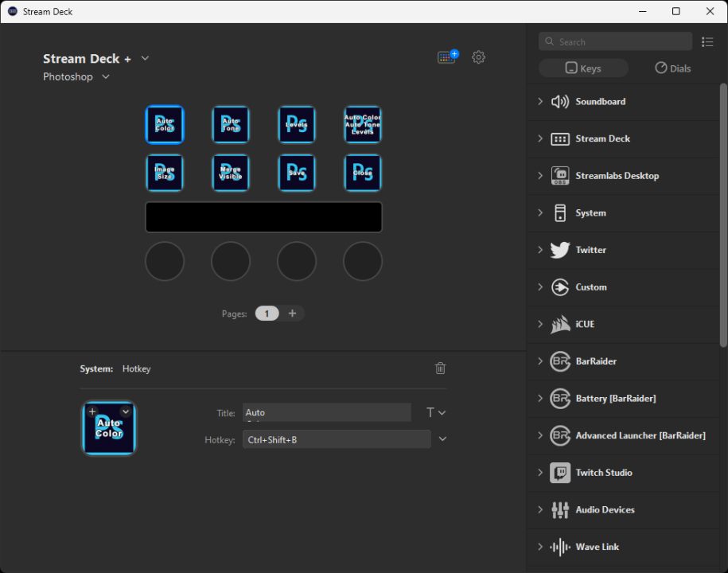Select the Image Size key

(x=165, y=173)
